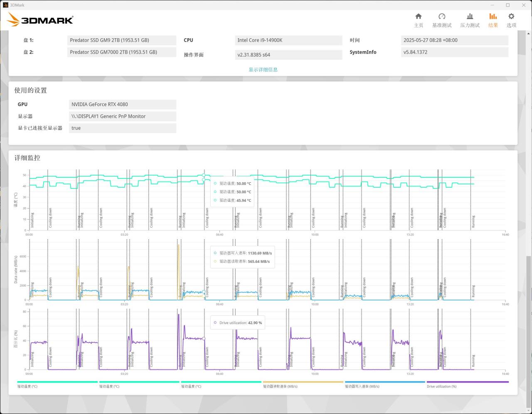The height and width of the screenshot is (414, 532).
Task: Click the Drive utilization: 42.90 % tooltip
Action: point(238,323)
